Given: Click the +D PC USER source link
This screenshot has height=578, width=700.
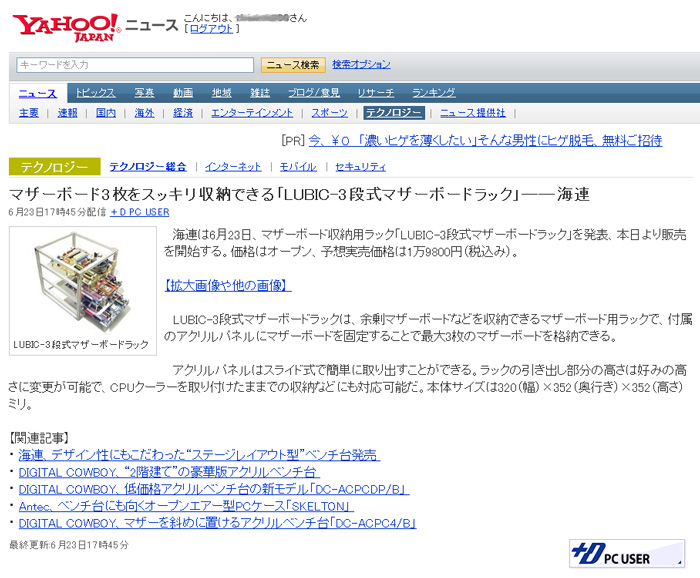Looking at the screenshot, I should 140,212.
